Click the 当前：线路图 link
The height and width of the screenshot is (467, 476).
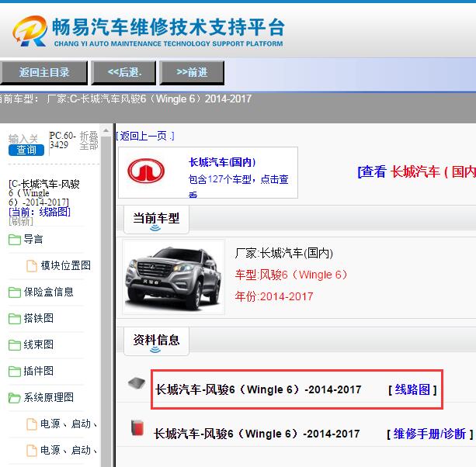(40, 212)
